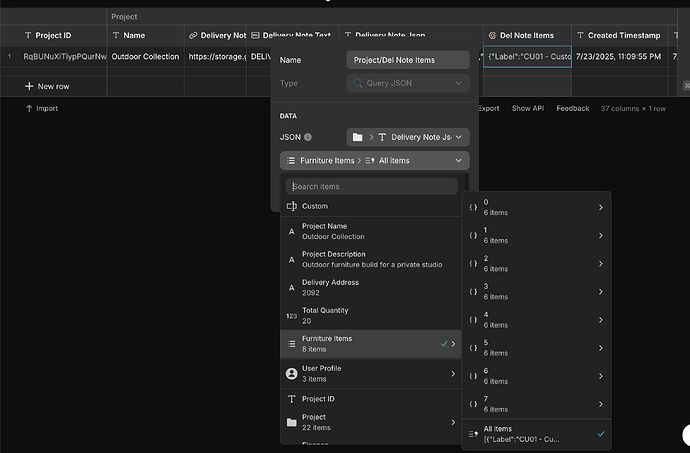
Task: Click the Project group header
Action: 124,16
